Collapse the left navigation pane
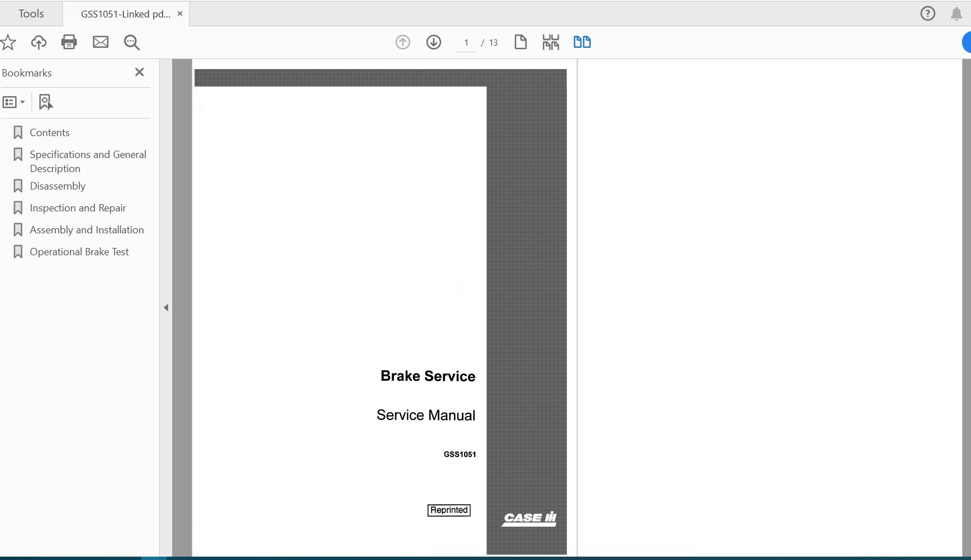The width and height of the screenshot is (971, 560). point(166,308)
